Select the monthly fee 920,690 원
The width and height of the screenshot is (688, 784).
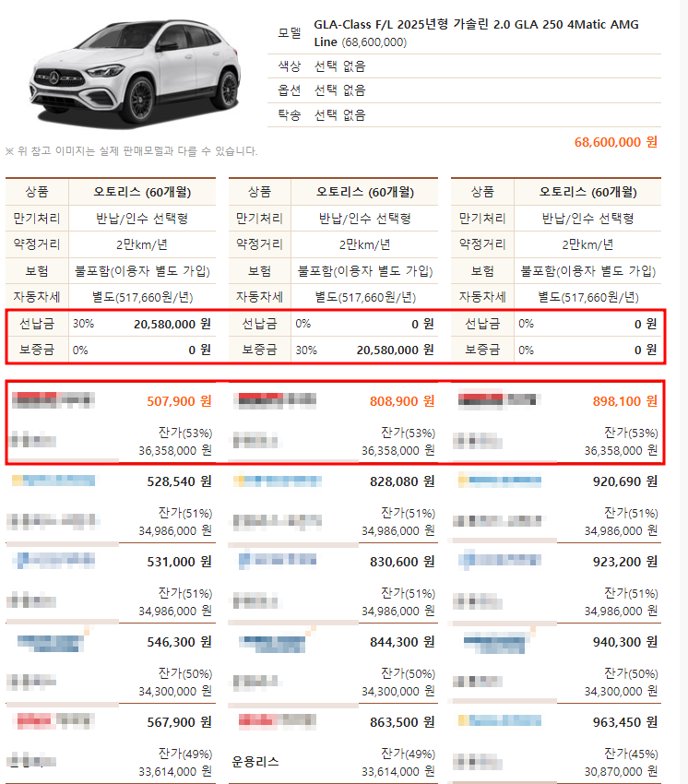(625, 481)
